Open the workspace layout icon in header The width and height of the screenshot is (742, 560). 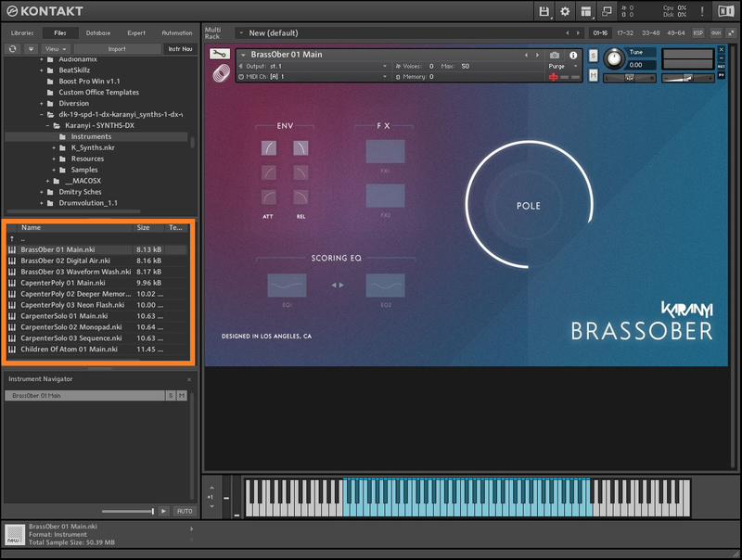pyautogui.click(x=586, y=11)
